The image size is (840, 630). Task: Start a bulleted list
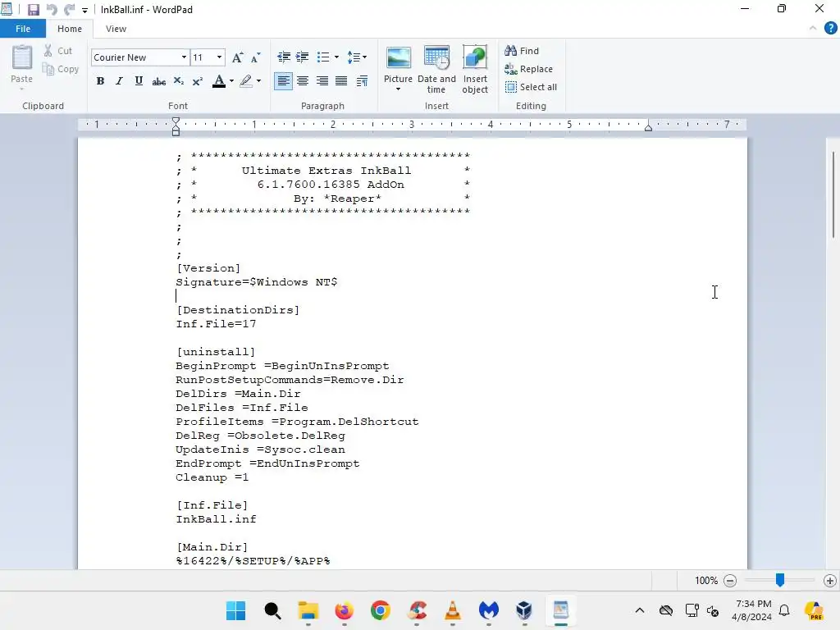point(323,57)
